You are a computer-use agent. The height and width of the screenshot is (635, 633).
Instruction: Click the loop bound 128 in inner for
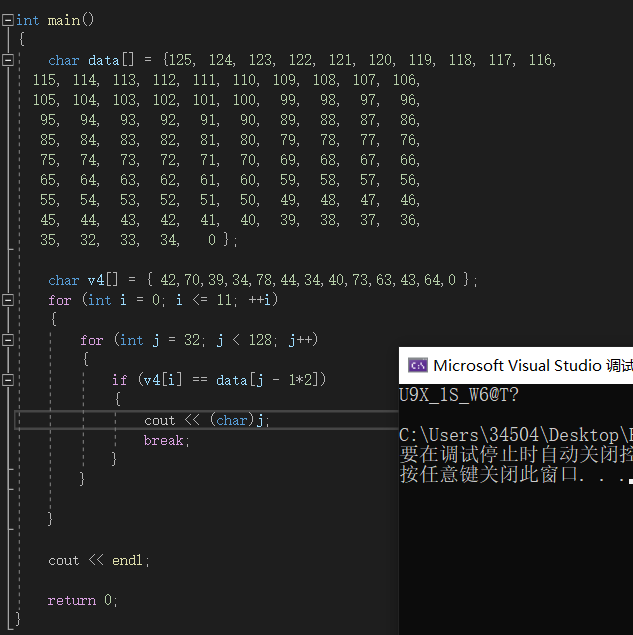pos(260,340)
